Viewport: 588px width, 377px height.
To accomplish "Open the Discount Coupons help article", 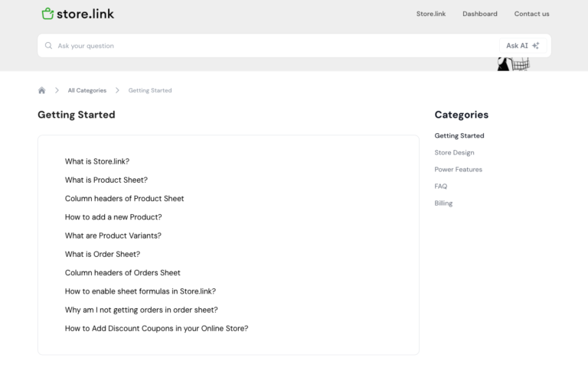I will pos(156,329).
